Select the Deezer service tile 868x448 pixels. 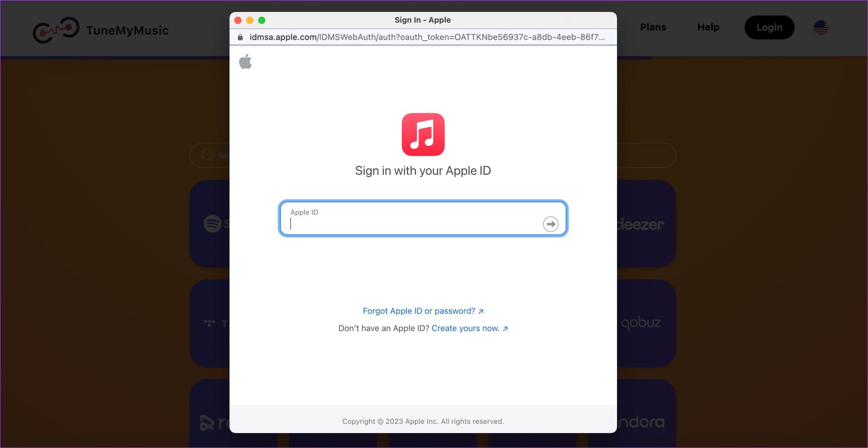pos(646,224)
